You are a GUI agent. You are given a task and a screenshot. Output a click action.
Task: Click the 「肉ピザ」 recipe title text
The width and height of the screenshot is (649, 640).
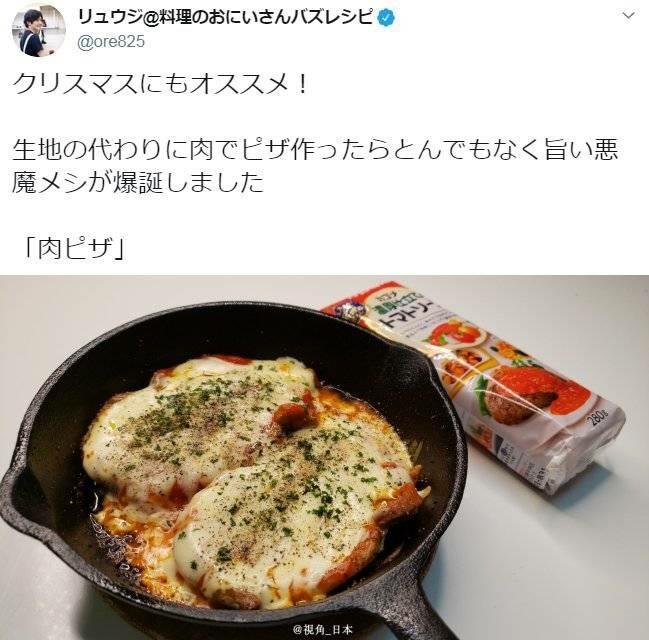point(74,248)
